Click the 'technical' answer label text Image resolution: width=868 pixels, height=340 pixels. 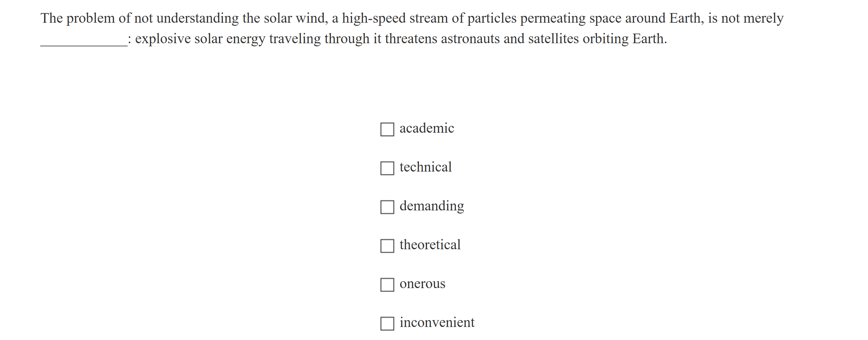tap(425, 167)
